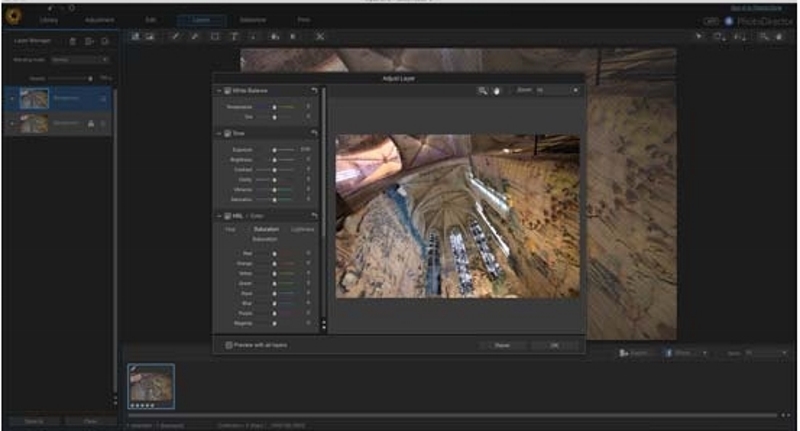
Task: Reset White Balance with its undo arrow
Action: pyautogui.click(x=314, y=91)
